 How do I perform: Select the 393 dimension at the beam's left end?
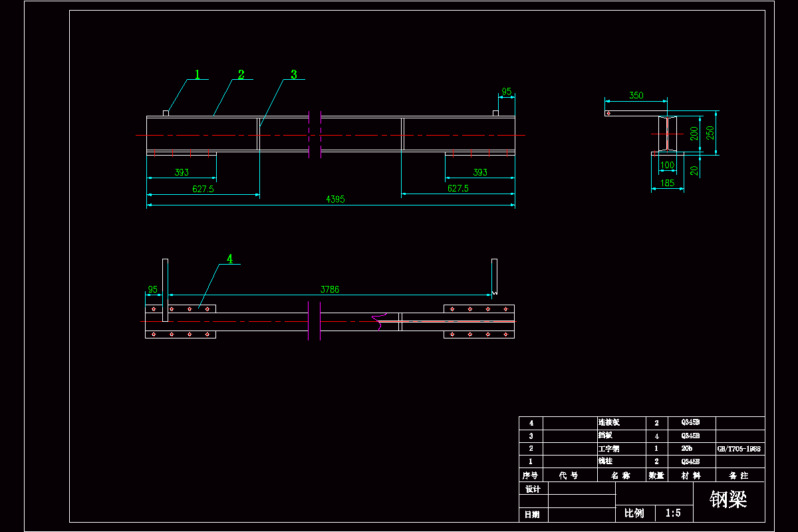click(182, 172)
